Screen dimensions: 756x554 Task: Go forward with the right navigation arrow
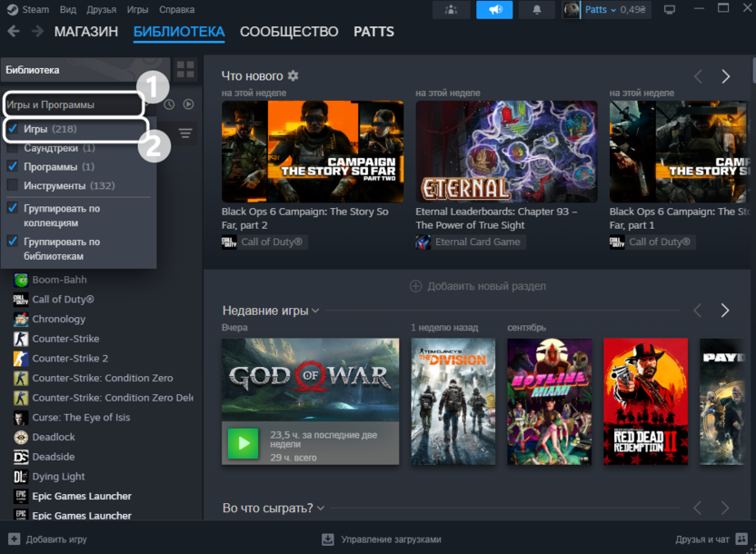point(37,31)
